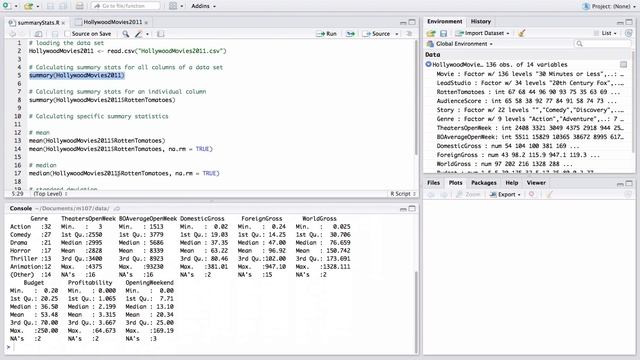Go to next plot arrow
640x360 pixels.
[444, 195]
